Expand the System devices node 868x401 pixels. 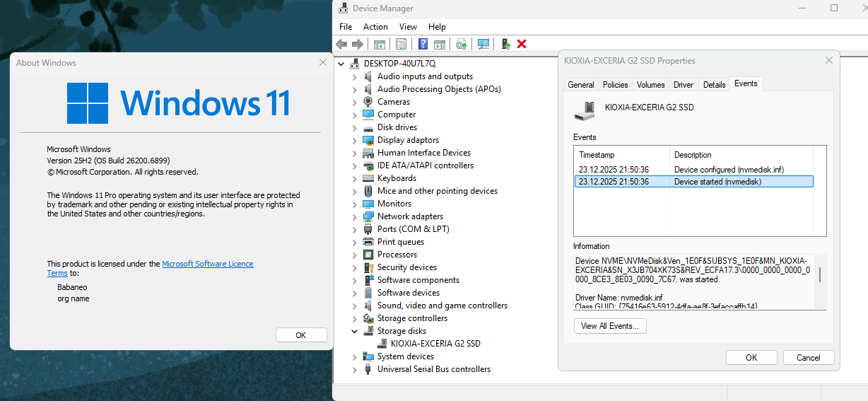(355, 356)
